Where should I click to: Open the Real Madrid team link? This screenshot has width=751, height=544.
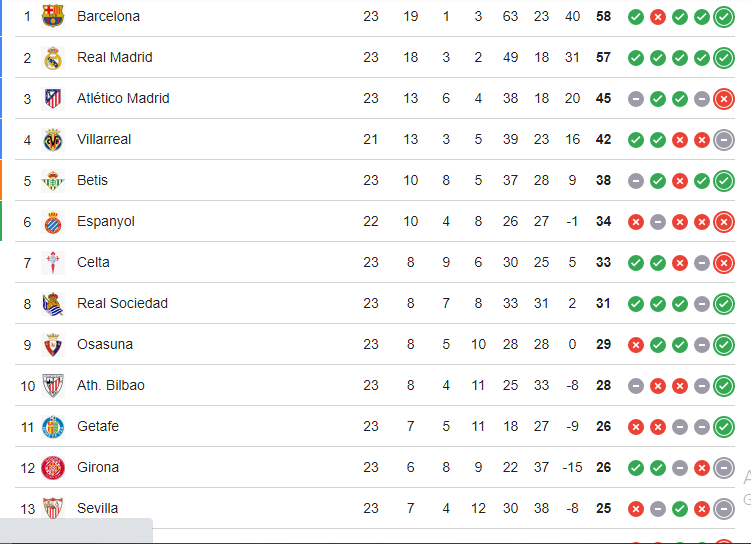point(114,57)
